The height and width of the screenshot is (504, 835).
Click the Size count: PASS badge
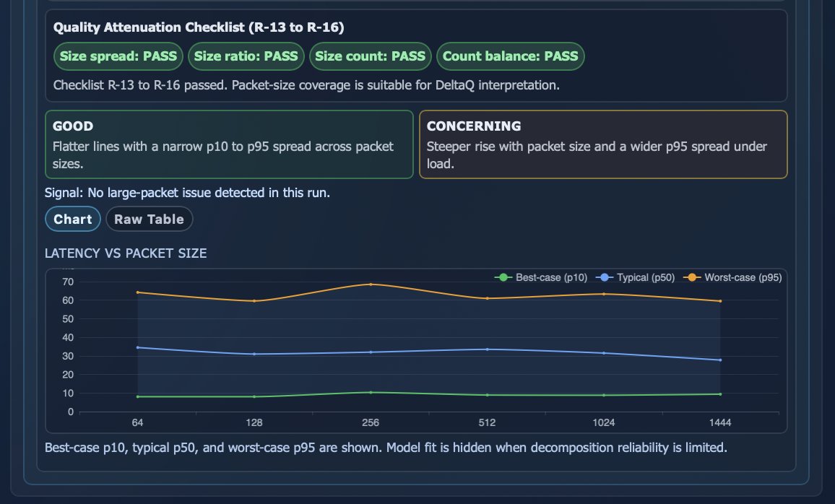tap(370, 56)
